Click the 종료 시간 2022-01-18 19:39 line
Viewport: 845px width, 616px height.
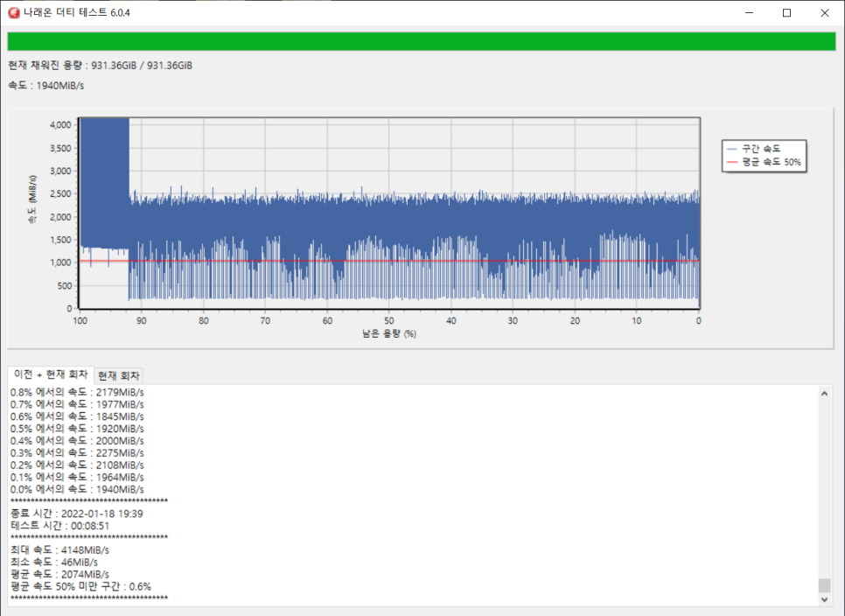pos(76,514)
